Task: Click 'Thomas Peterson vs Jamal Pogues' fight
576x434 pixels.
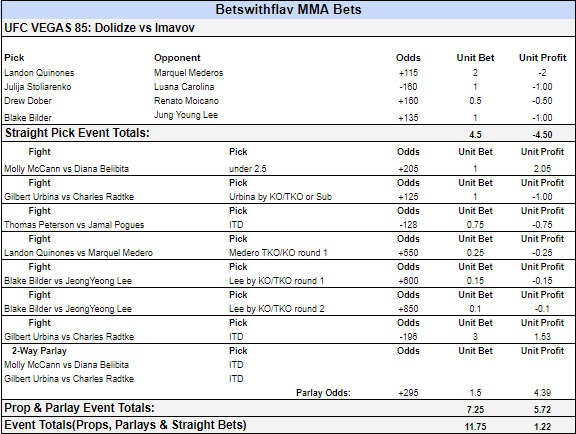Action: pos(74,225)
